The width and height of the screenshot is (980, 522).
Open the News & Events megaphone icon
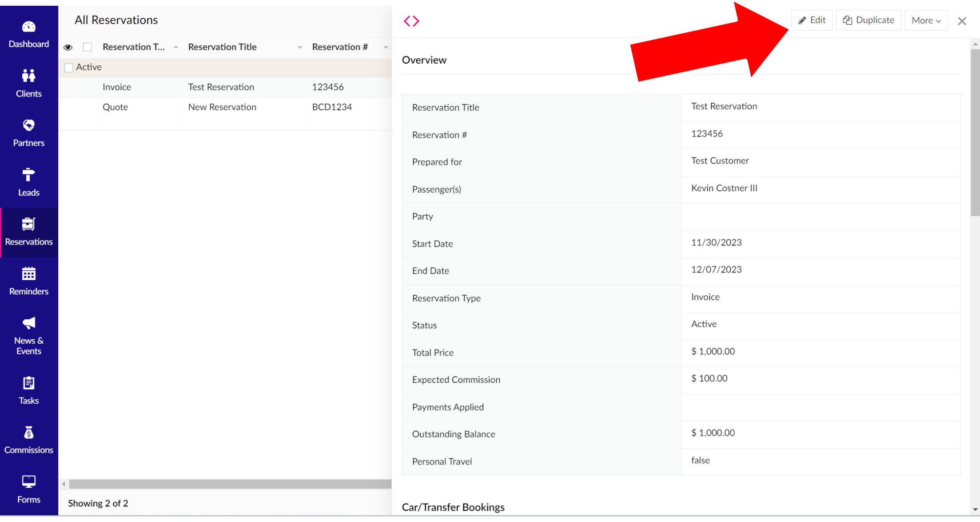[x=28, y=323]
